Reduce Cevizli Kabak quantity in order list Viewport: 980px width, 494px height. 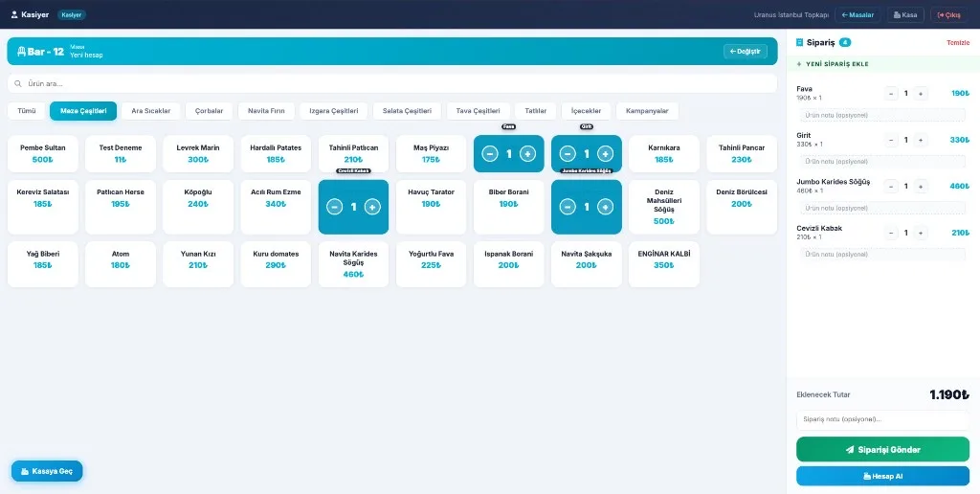(891, 233)
